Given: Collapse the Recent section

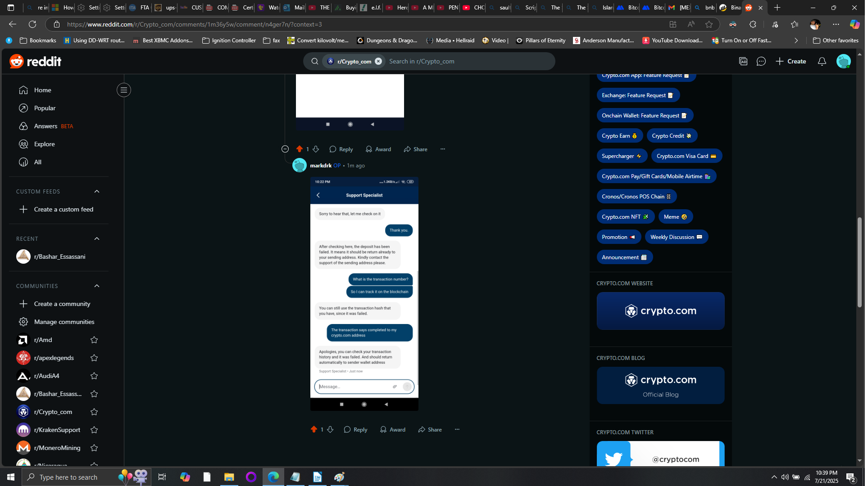Looking at the screenshot, I should [x=97, y=239].
